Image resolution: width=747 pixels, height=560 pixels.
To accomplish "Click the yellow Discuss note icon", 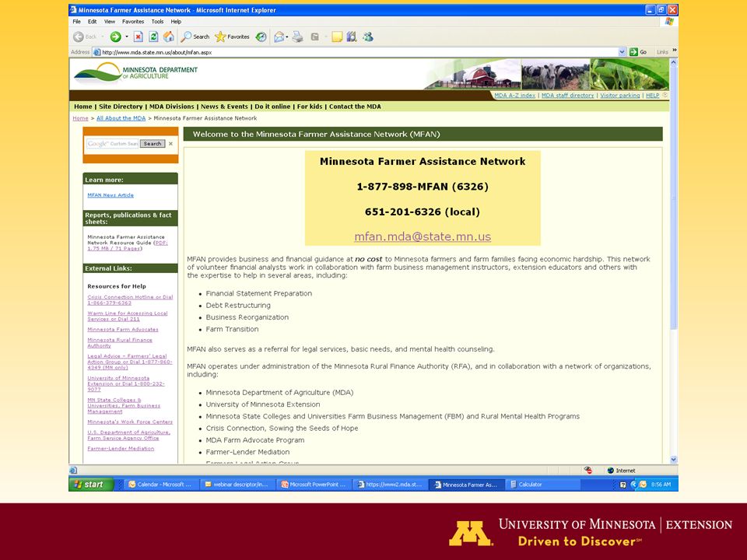I will 337,37.
